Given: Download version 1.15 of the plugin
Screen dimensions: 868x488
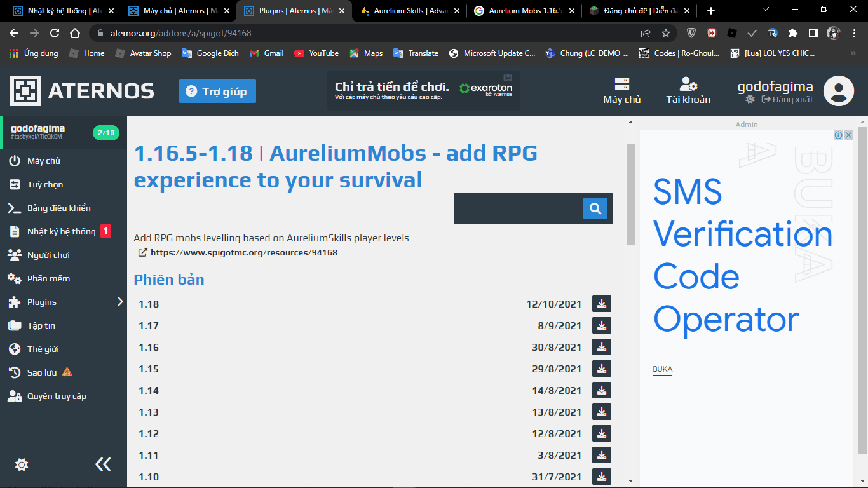Looking at the screenshot, I should point(601,369).
